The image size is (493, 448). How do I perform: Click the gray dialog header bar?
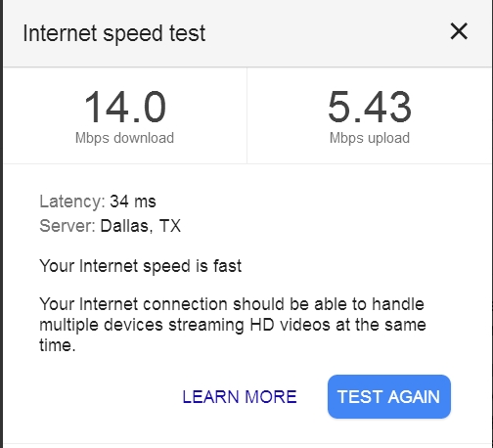tap(246, 33)
